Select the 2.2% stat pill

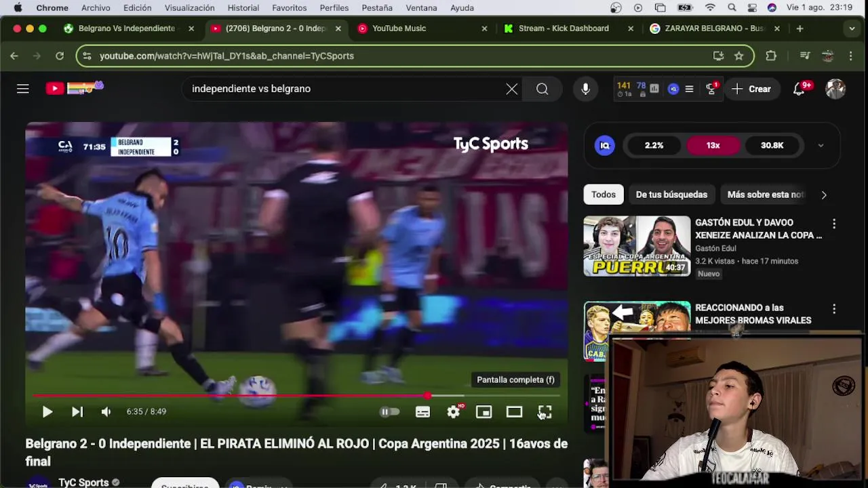tap(654, 145)
